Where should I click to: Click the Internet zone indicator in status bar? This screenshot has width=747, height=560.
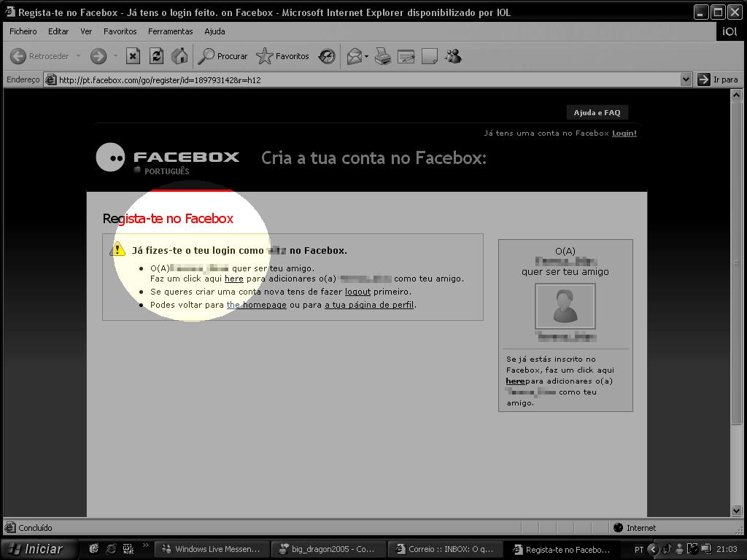[x=635, y=528]
